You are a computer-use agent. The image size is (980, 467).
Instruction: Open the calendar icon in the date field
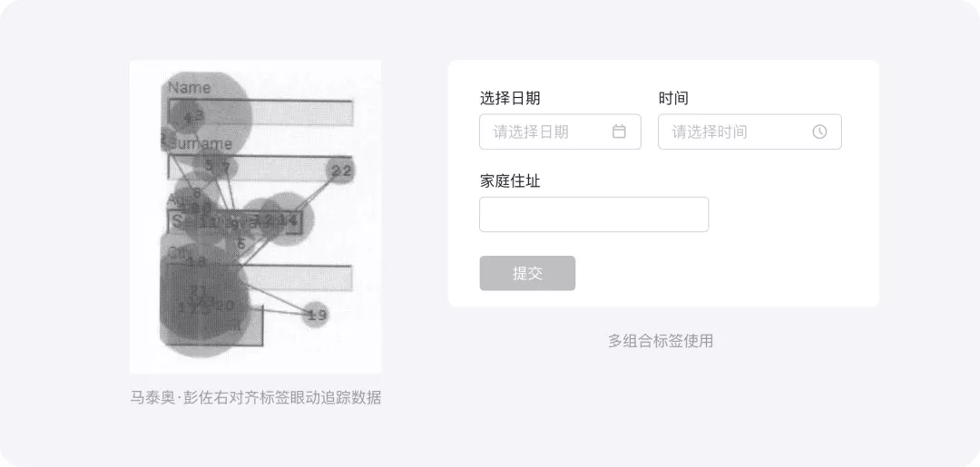(x=619, y=131)
